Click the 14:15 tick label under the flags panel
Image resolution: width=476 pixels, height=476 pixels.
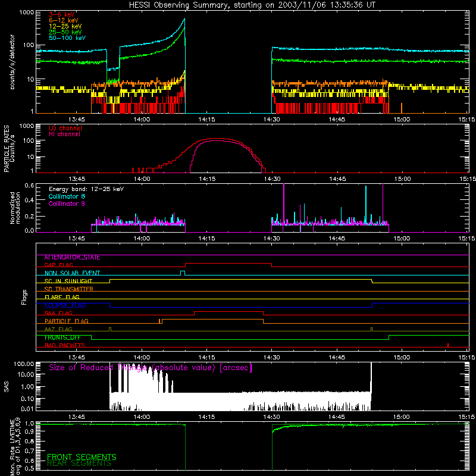(x=206, y=358)
